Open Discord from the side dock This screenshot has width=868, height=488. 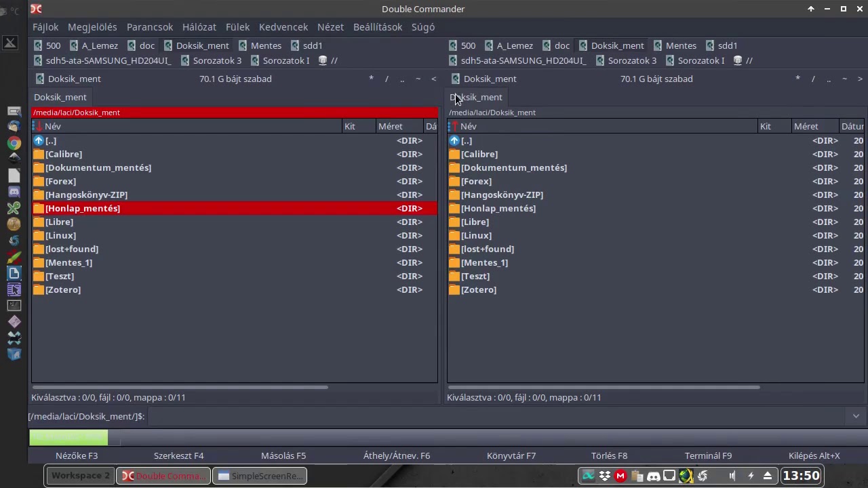14,192
